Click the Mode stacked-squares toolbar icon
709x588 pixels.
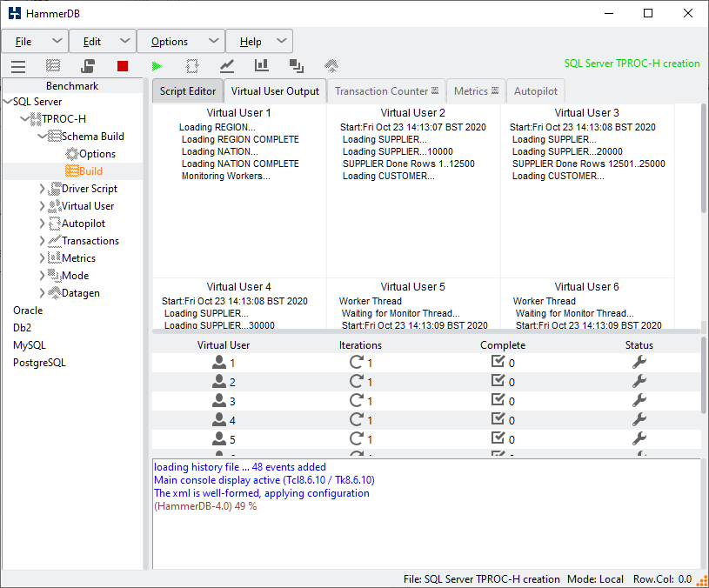tap(296, 66)
